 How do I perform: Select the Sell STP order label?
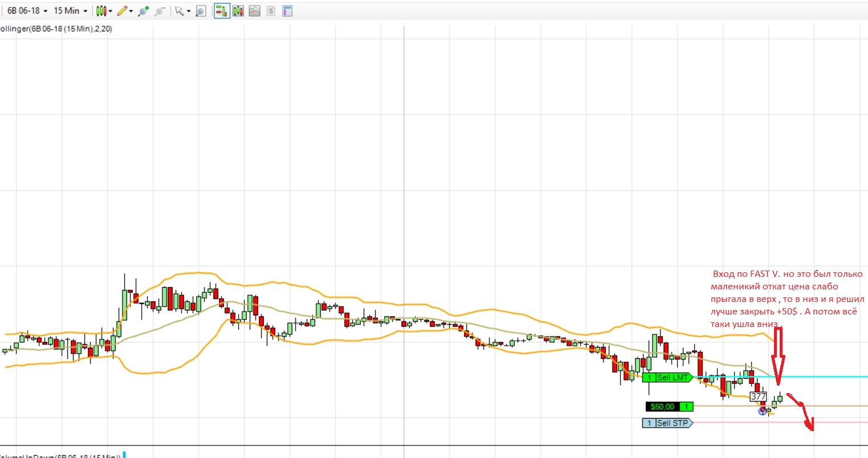pyautogui.click(x=667, y=423)
